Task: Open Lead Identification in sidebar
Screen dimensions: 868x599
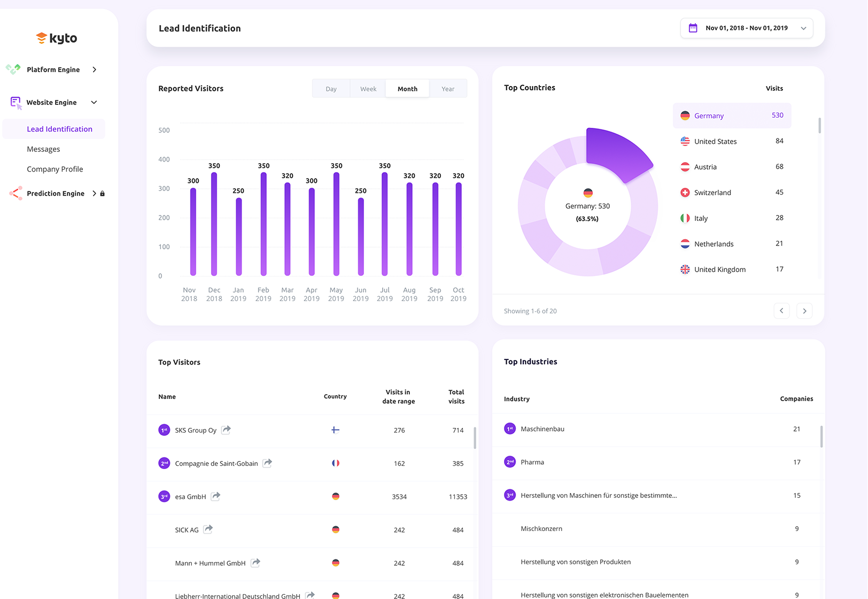Action: pos(54,129)
